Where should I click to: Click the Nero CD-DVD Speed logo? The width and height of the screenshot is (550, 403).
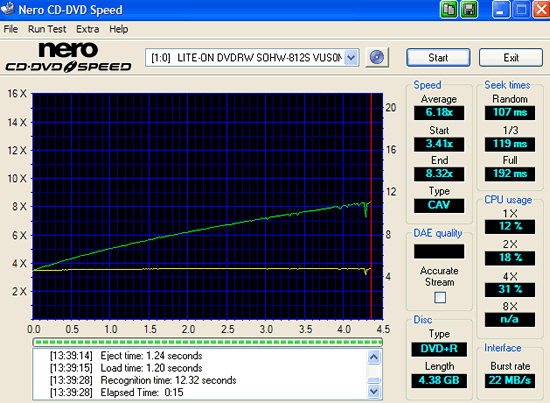coord(68,58)
